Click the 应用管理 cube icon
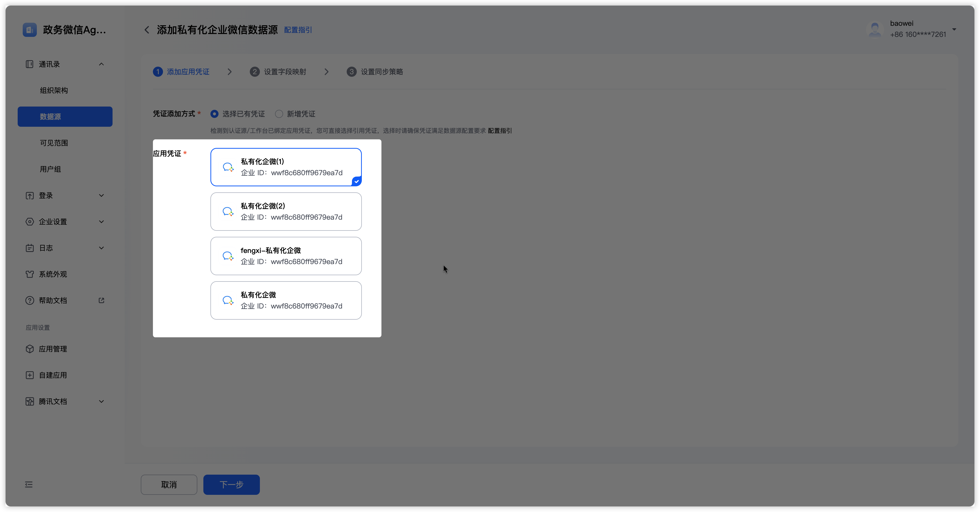The width and height of the screenshot is (980, 512). 30,349
